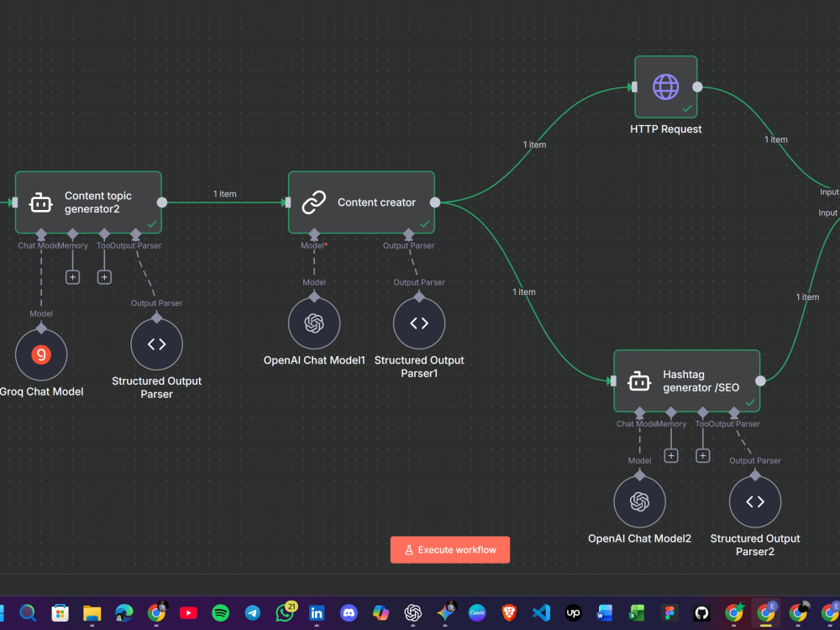Screen dimensions: 840x630
Task: Open Discord from taskbar
Action: pos(349,612)
